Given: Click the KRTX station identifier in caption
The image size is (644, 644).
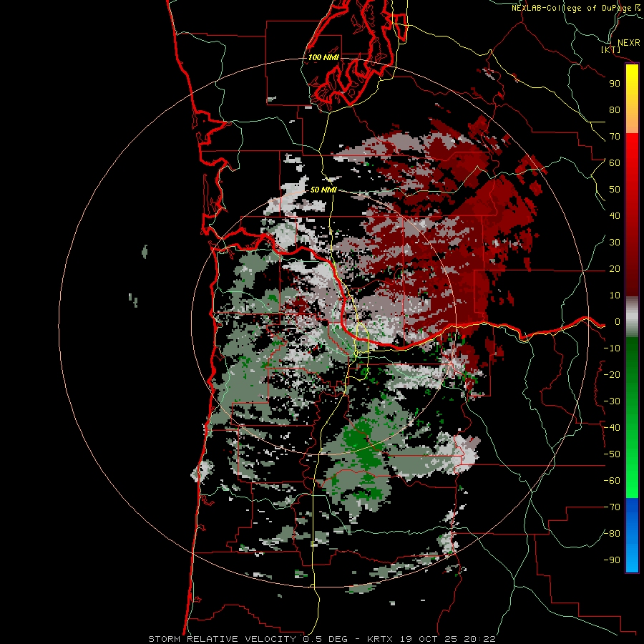Looking at the screenshot, I should pyautogui.click(x=380, y=639).
